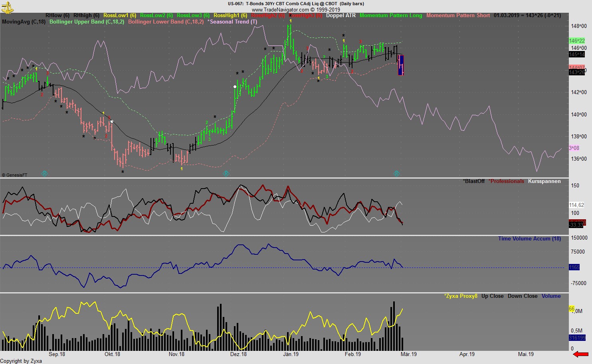Select the Momentum Pattern Long label
592x364 pixels.
coord(391,16)
